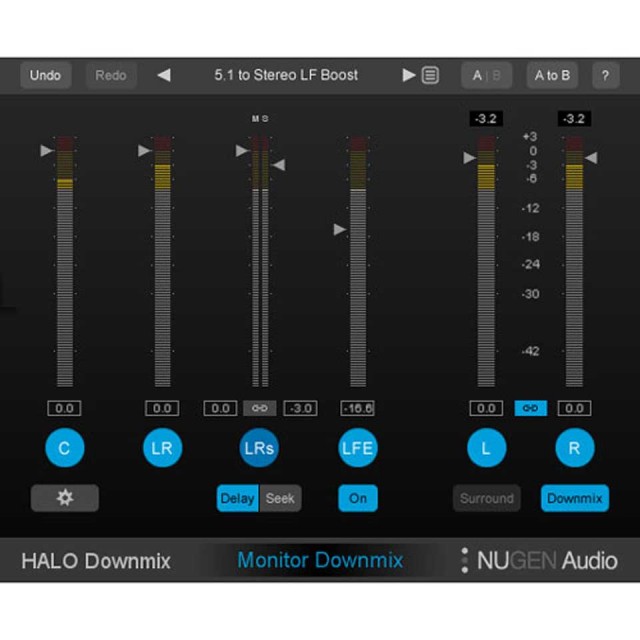Click the LFE -16.6 gain field

358,408
